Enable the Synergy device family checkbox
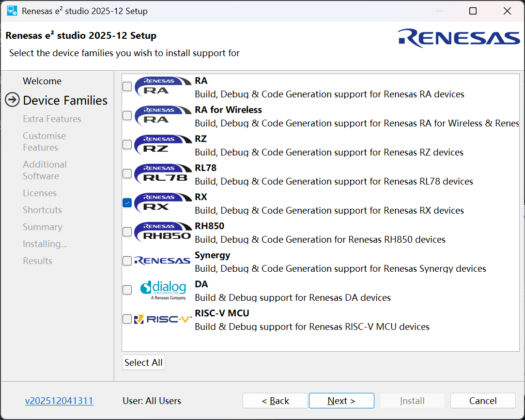This screenshot has width=525, height=420. [x=127, y=261]
